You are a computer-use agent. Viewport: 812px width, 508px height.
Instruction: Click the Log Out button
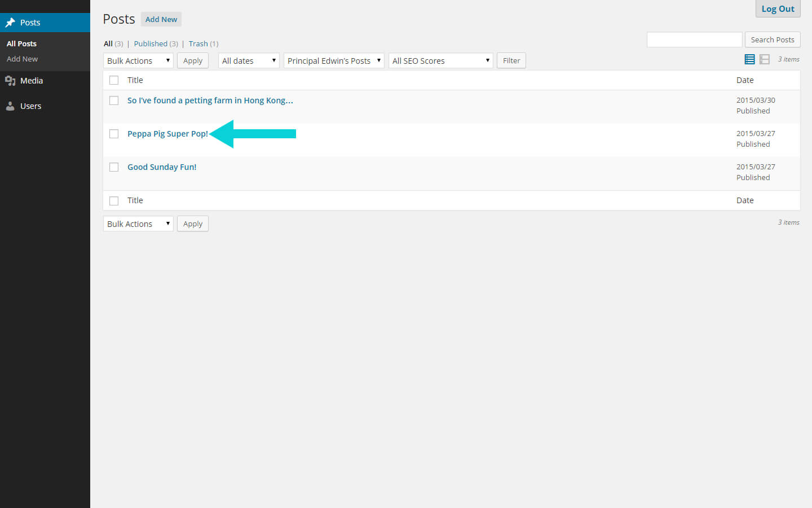[778, 8]
